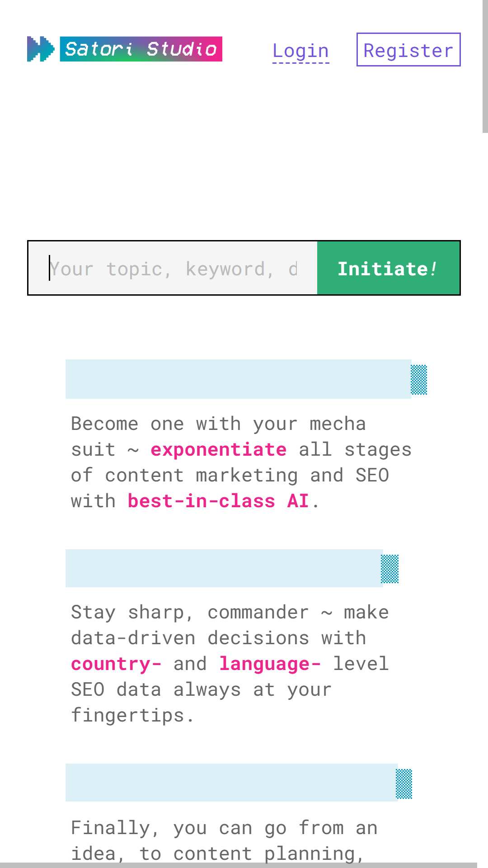Focus the topic keyword input field

point(173,268)
